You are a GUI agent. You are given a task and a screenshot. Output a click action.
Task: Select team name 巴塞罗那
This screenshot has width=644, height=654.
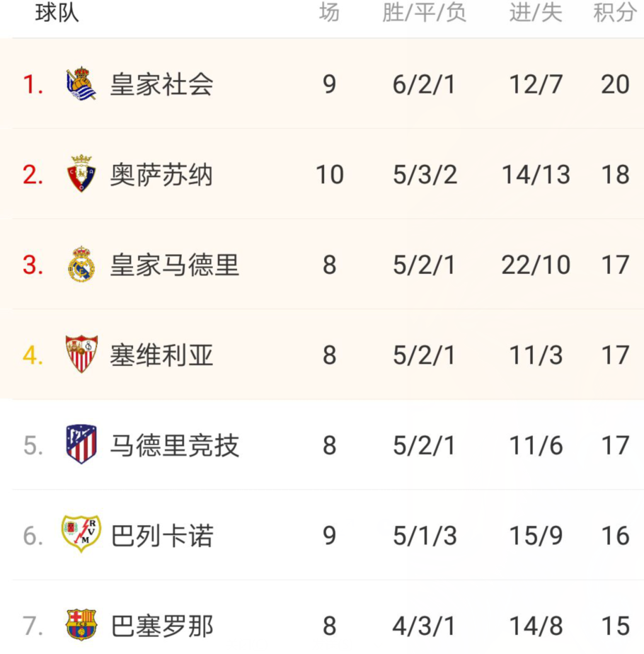click(162, 626)
